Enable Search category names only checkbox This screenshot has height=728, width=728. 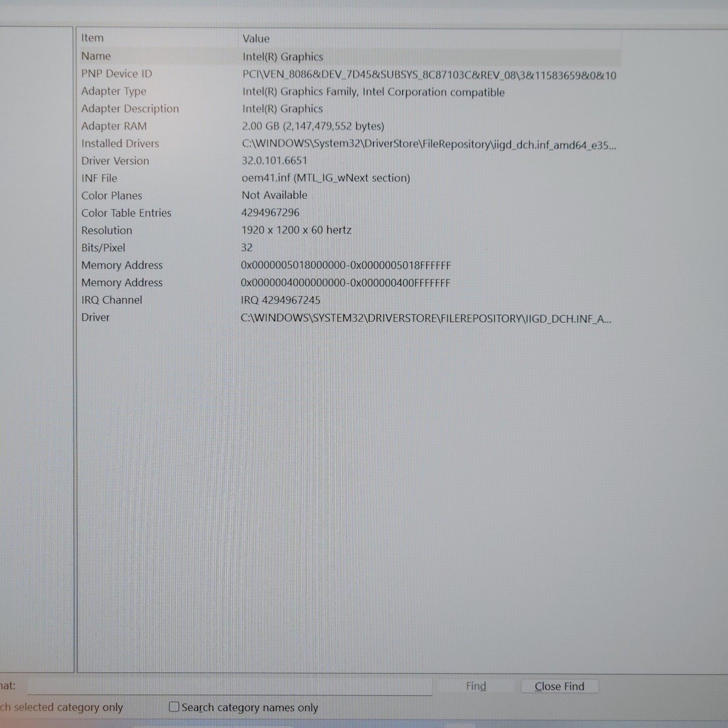click(x=174, y=707)
